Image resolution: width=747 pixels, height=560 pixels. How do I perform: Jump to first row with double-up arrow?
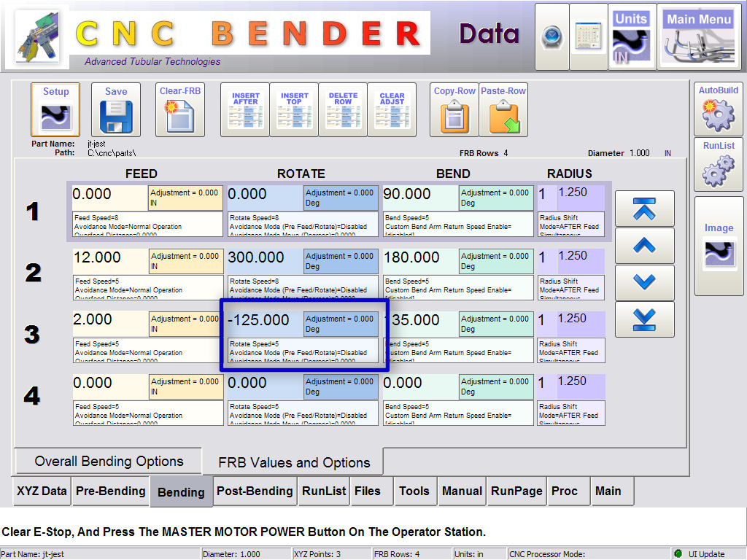[x=644, y=209]
